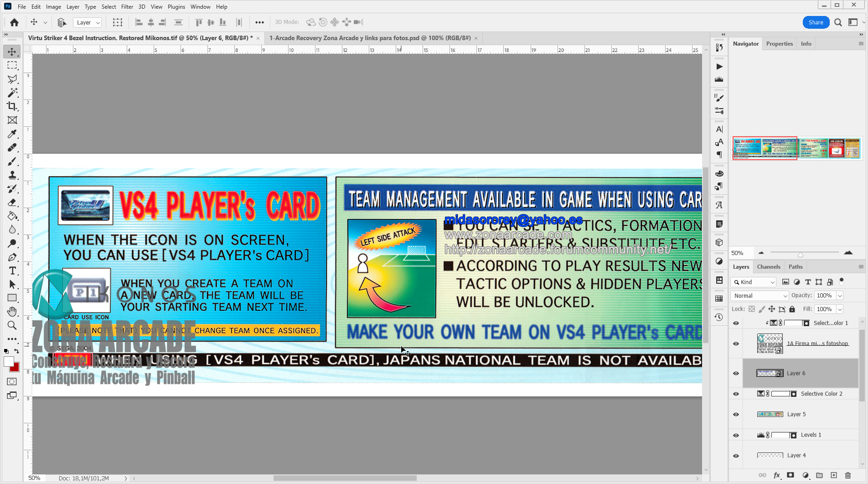Hide the Selective Color 2 layer
Viewport: 868px width, 484px height.
736,394
